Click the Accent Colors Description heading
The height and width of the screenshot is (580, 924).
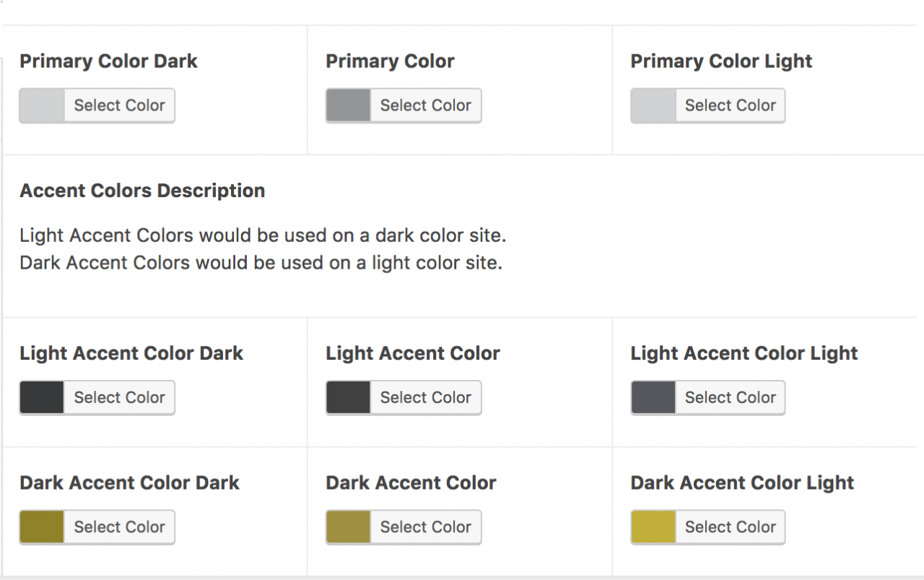coord(142,191)
